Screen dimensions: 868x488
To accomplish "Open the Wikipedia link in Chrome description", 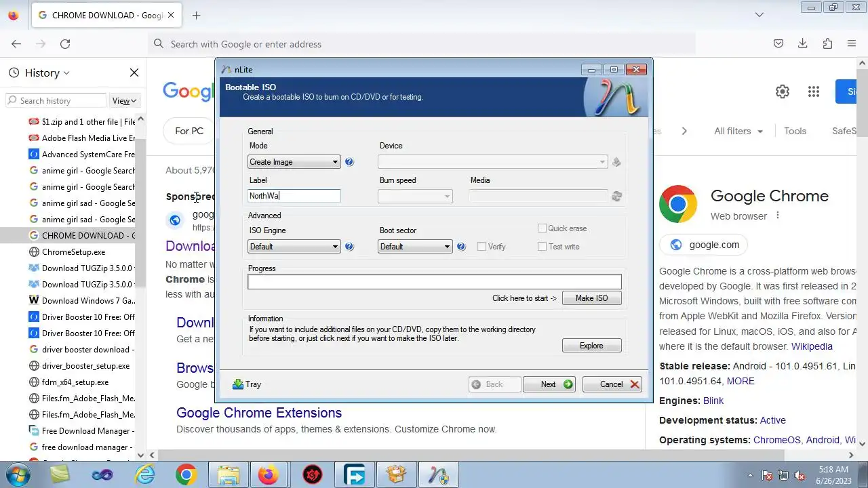I will pyautogui.click(x=812, y=346).
